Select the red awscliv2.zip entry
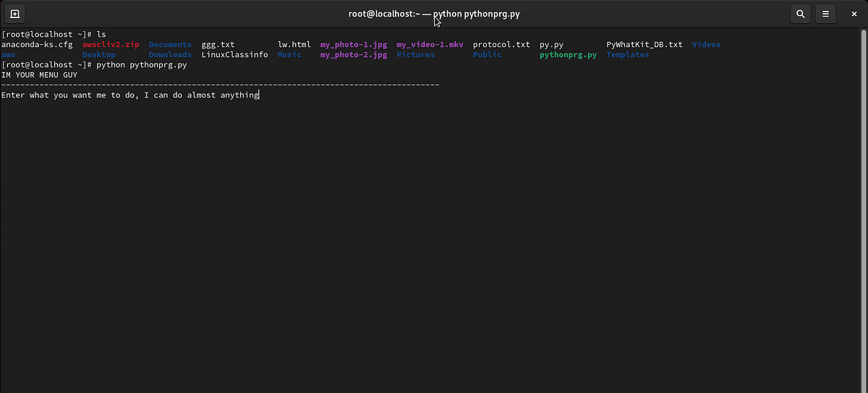Image resolution: width=868 pixels, height=393 pixels. [111, 45]
